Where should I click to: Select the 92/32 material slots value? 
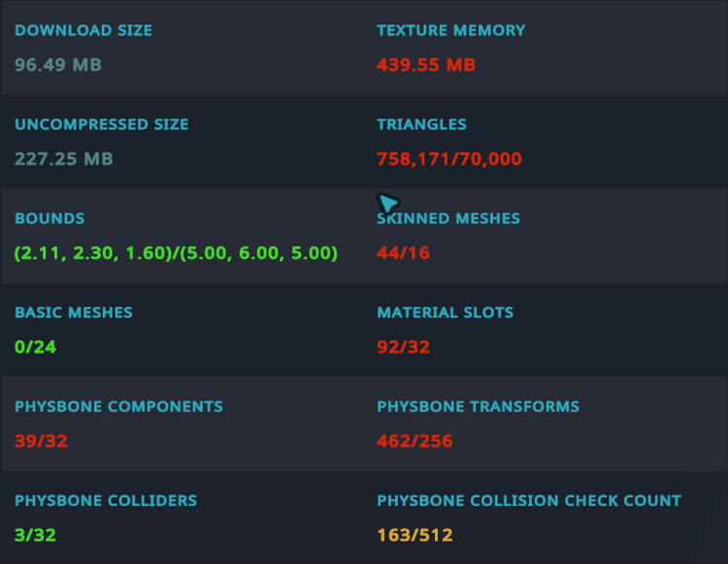(403, 348)
